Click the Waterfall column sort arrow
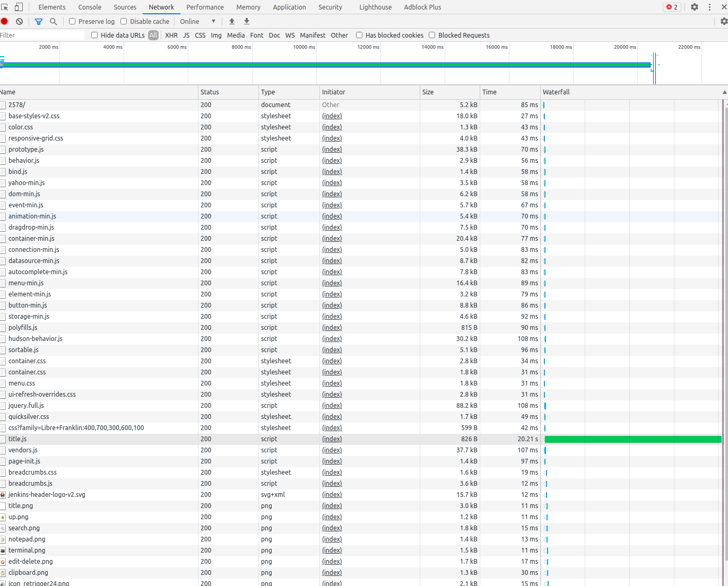Screen dimensions: 728x586 pos(724,92)
